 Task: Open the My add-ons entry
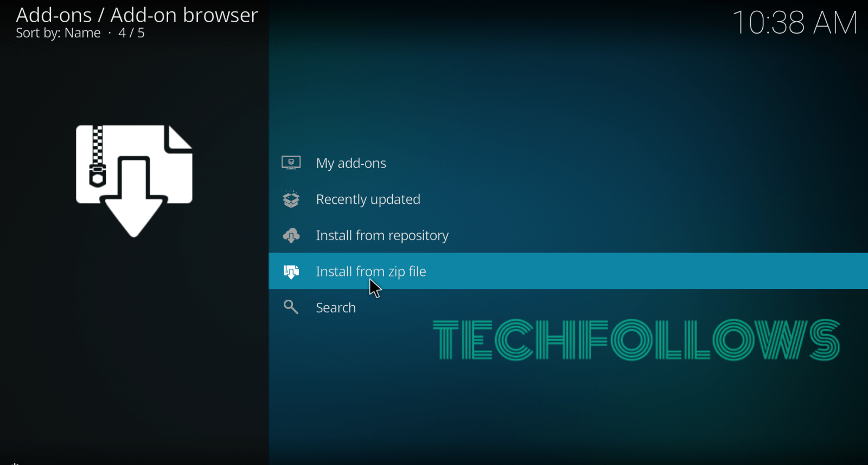(568, 163)
